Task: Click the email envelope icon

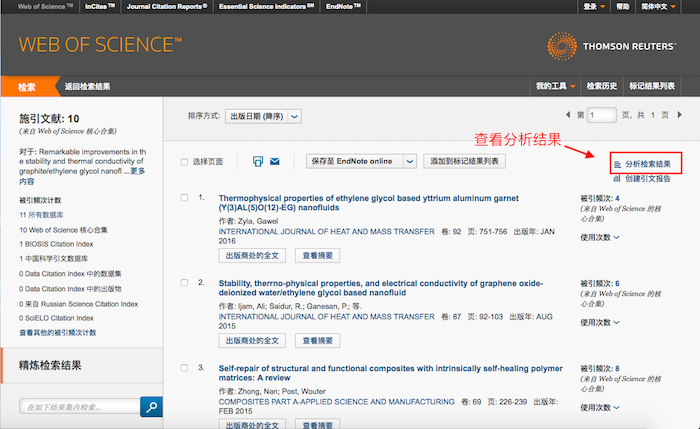Action: pos(275,161)
